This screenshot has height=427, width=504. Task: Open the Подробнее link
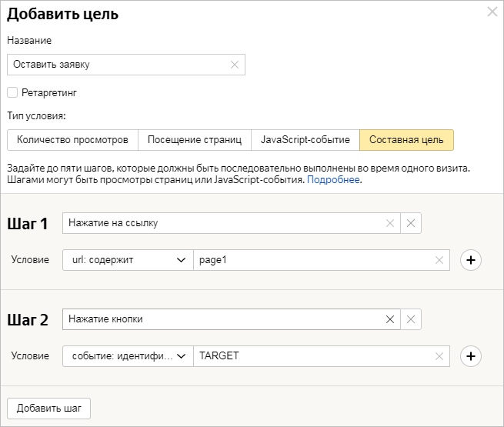(333, 179)
